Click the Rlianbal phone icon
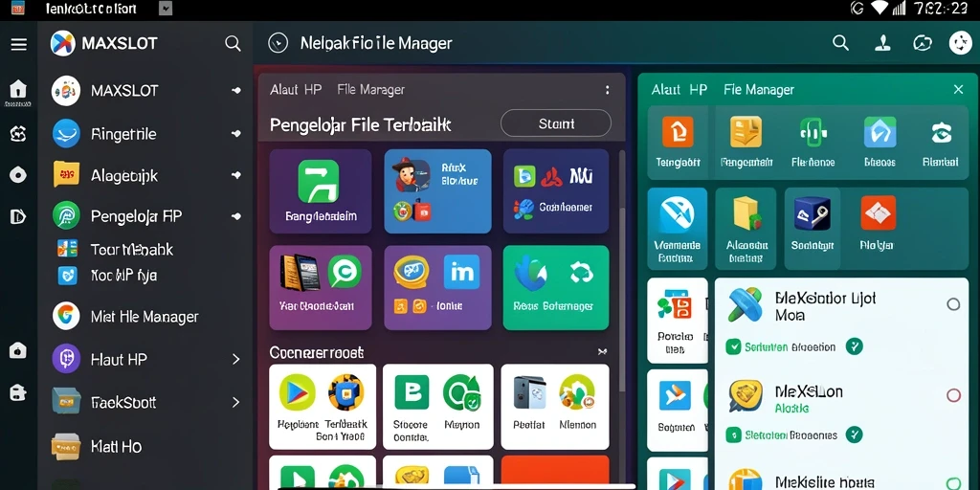 point(940,132)
